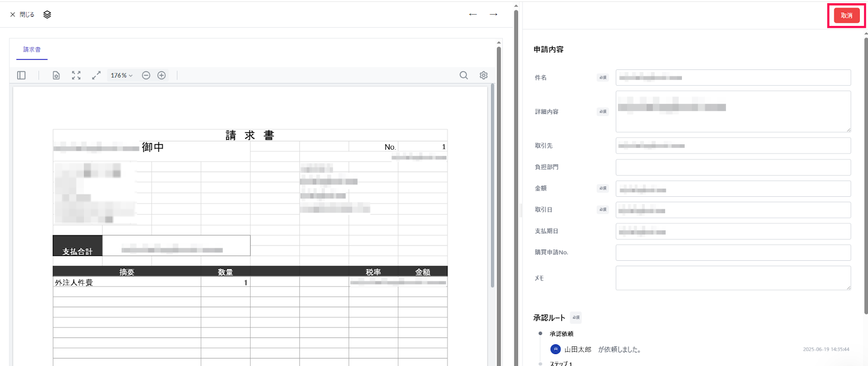Click the 税率 column header

point(373,272)
